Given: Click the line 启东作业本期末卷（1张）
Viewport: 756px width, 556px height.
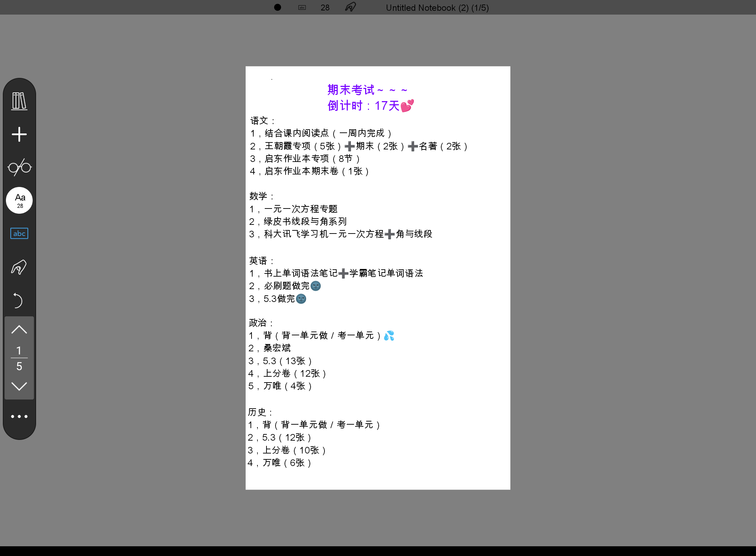Looking at the screenshot, I should coord(310,171).
